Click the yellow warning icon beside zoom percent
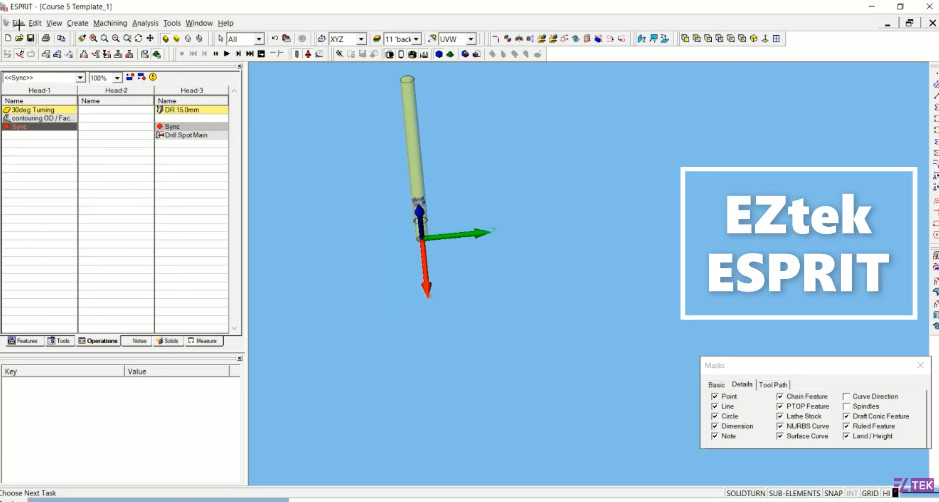939x502 pixels. 153,77
